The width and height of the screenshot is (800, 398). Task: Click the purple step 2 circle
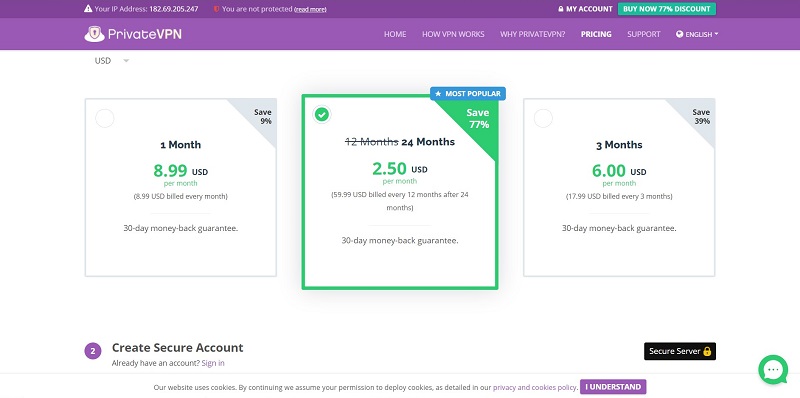(x=93, y=351)
